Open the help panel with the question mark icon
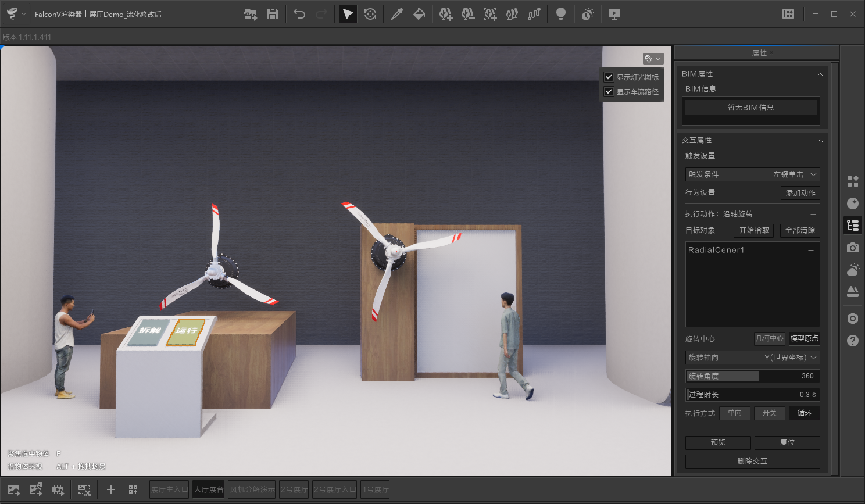Viewport: 865px width, 504px height. (x=852, y=340)
